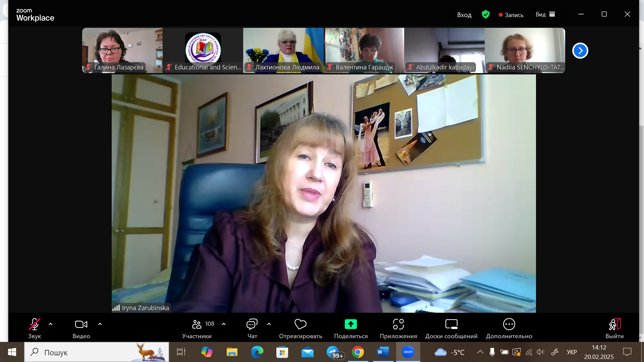Start screen share with Поделиться
The image size is (644, 362).
(x=351, y=324)
